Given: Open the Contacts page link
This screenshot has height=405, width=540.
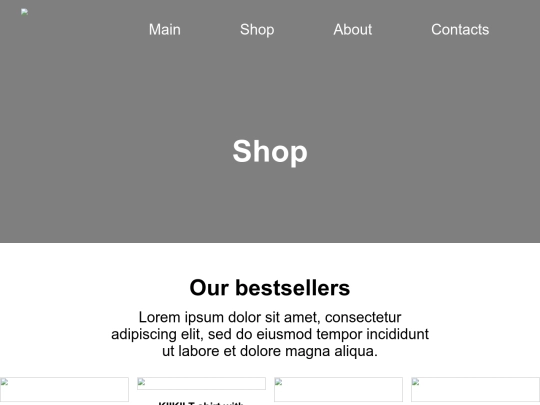Looking at the screenshot, I should 460,30.
